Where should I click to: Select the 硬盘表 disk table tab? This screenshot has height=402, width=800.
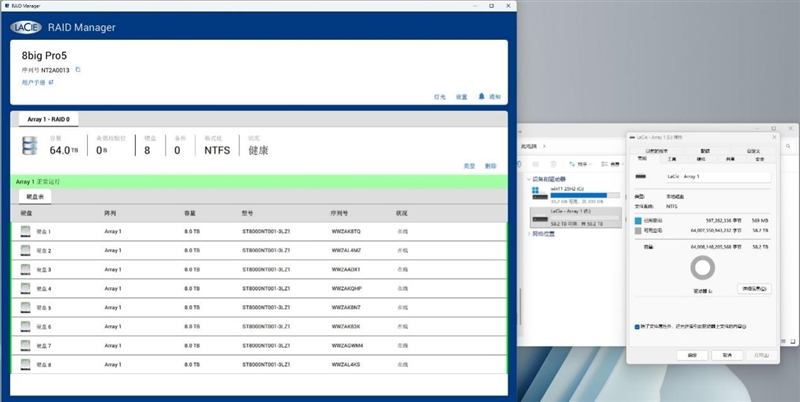(35, 196)
